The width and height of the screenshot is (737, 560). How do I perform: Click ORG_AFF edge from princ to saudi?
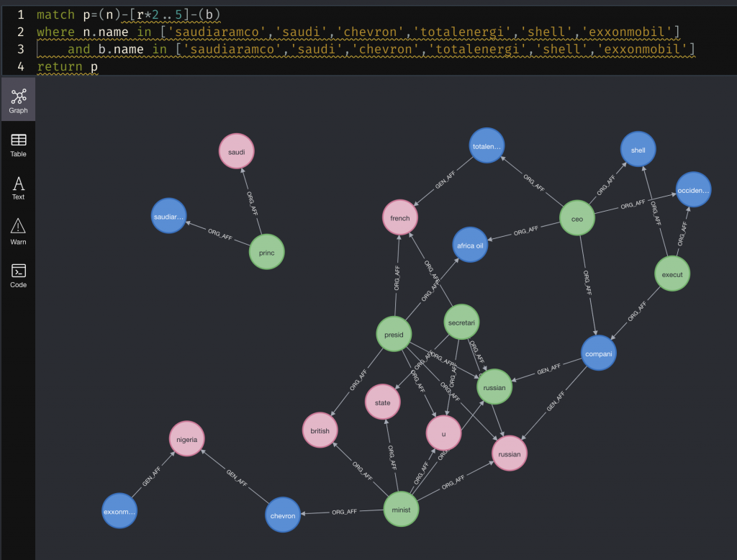(253, 203)
